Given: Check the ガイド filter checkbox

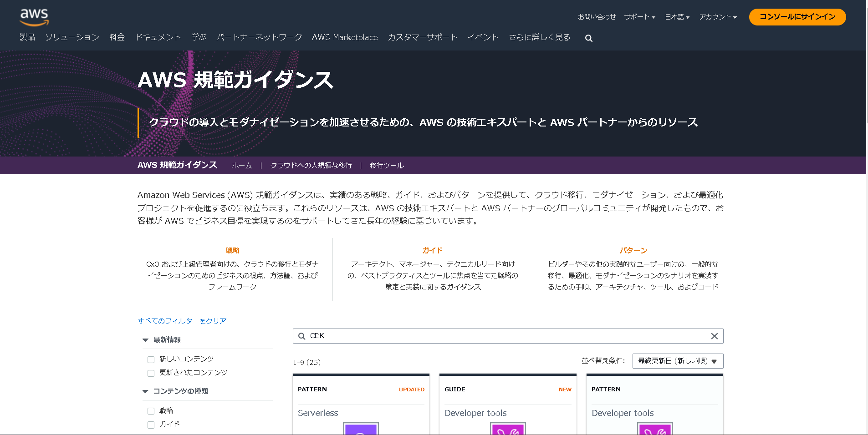Looking at the screenshot, I should pyautogui.click(x=151, y=425).
